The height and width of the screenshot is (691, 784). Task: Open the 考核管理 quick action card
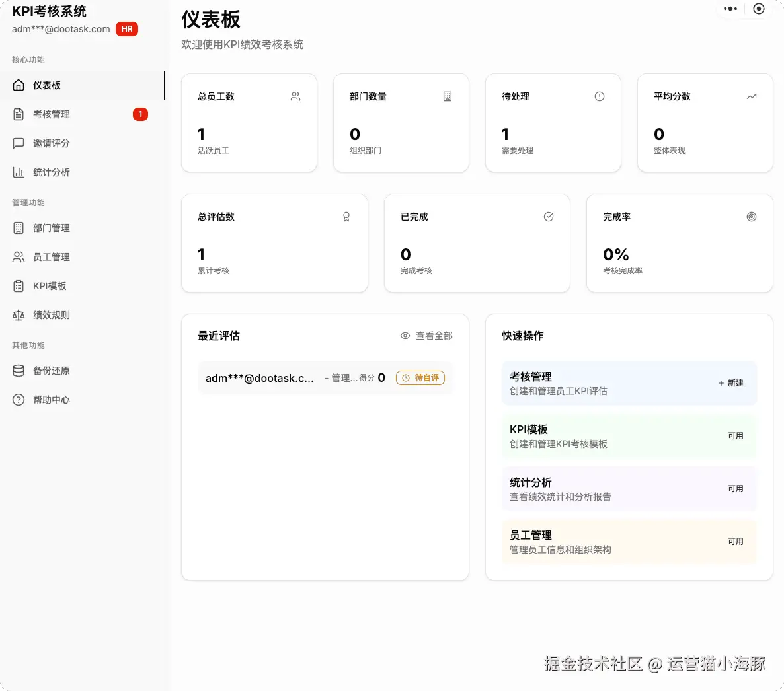coord(629,383)
